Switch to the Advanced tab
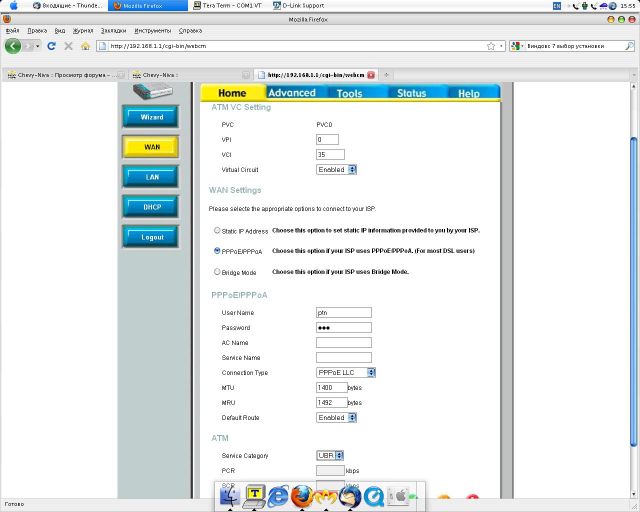This screenshot has height=512, width=640. coord(291,93)
